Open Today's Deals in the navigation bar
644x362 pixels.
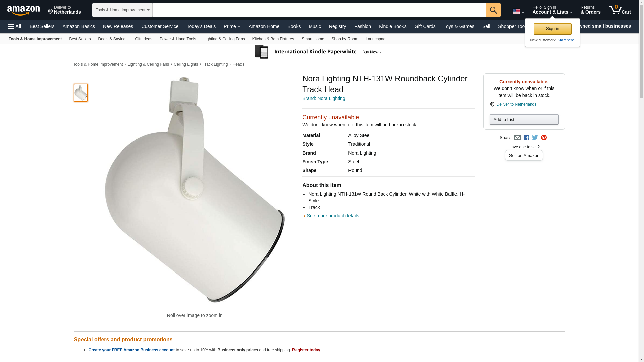201,26
